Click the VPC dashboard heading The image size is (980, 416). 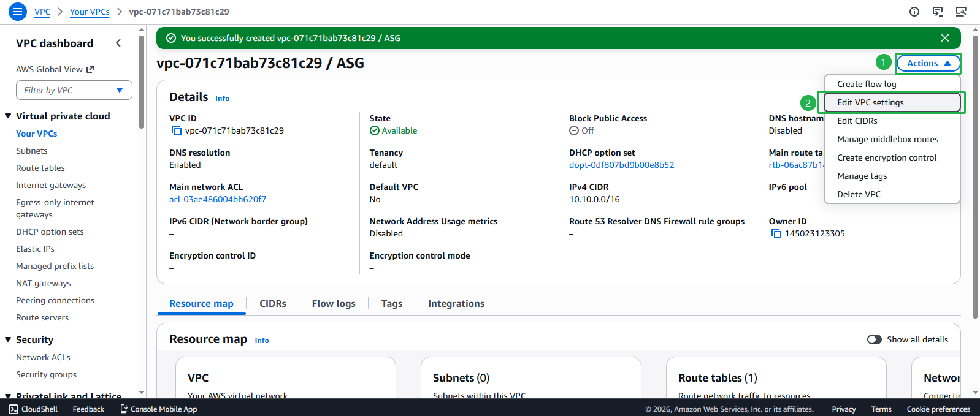tap(55, 43)
